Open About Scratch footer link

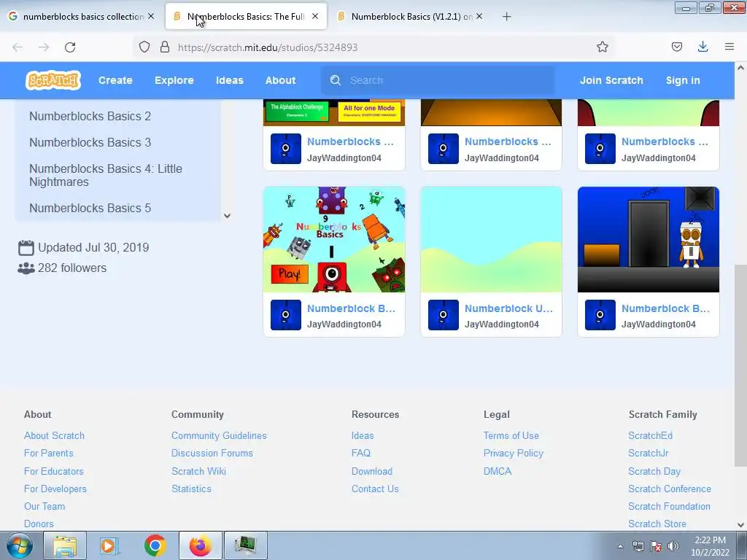(54, 435)
